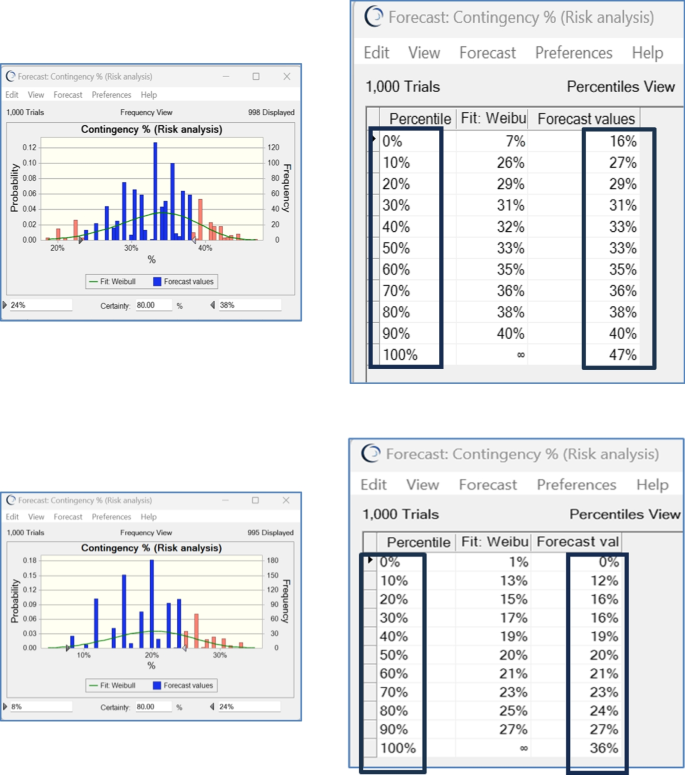Close the lower Frequency View forecast window

tap(286, 500)
